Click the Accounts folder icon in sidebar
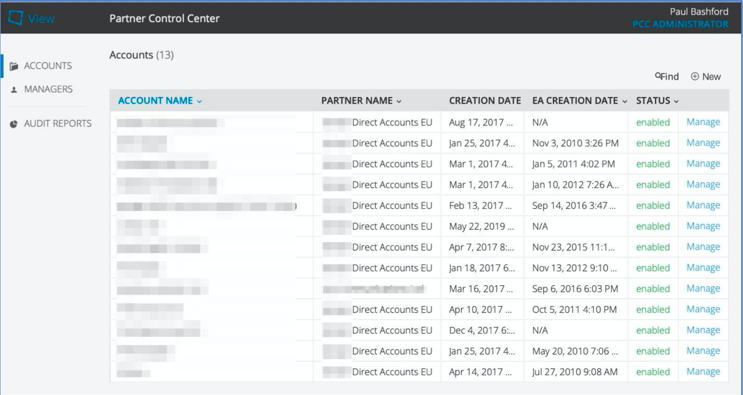The height and width of the screenshot is (395, 743). click(14, 66)
